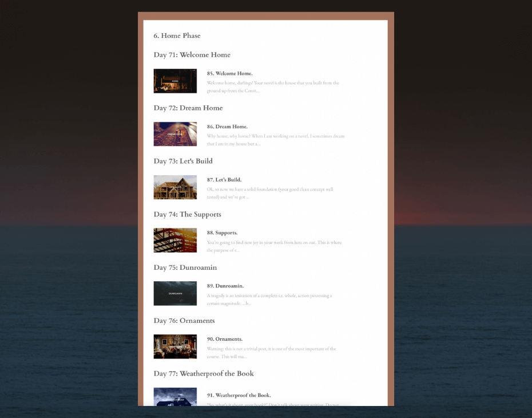Open the dark Dunroamin thumbnail
Image resolution: width=532 pixels, height=418 pixels.
175,293
